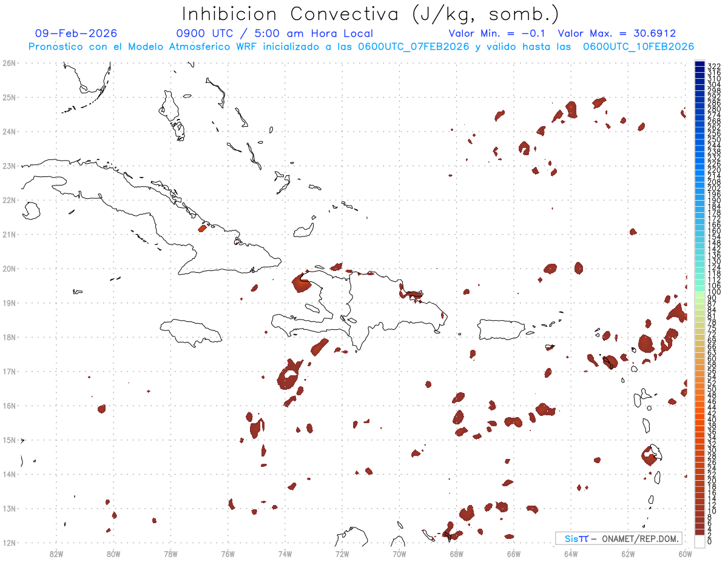Screen dimensions: 728x562
Task: Click the 72W longitude label
Action: (x=342, y=554)
